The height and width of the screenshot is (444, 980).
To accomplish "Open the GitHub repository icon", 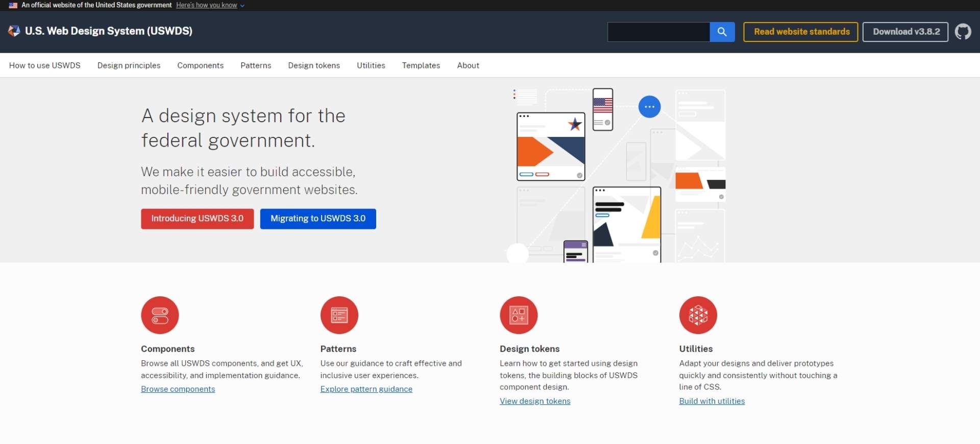I will [x=963, y=32].
